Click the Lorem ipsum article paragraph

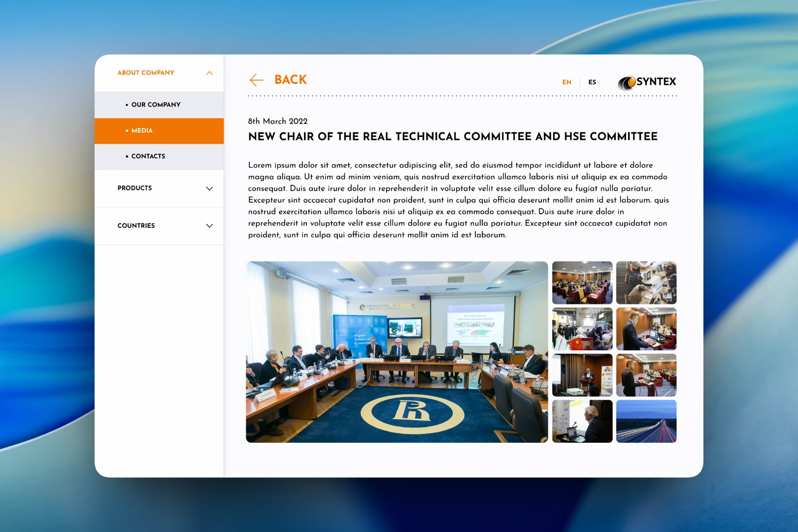[459, 200]
